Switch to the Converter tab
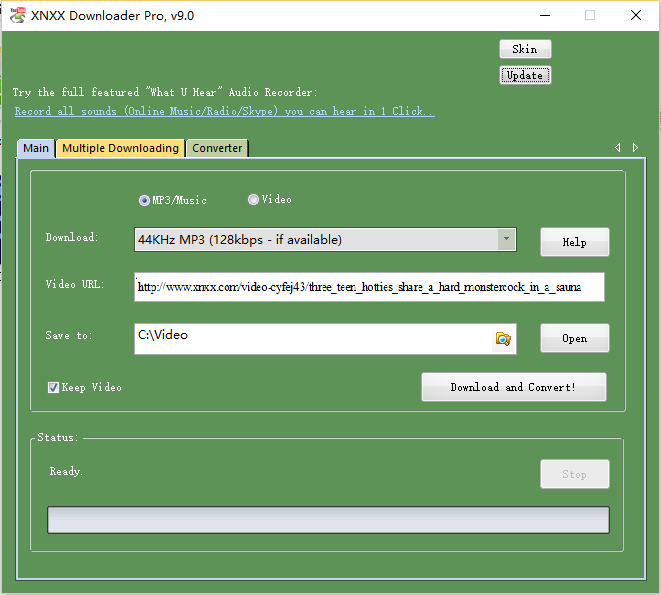 (x=217, y=148)
